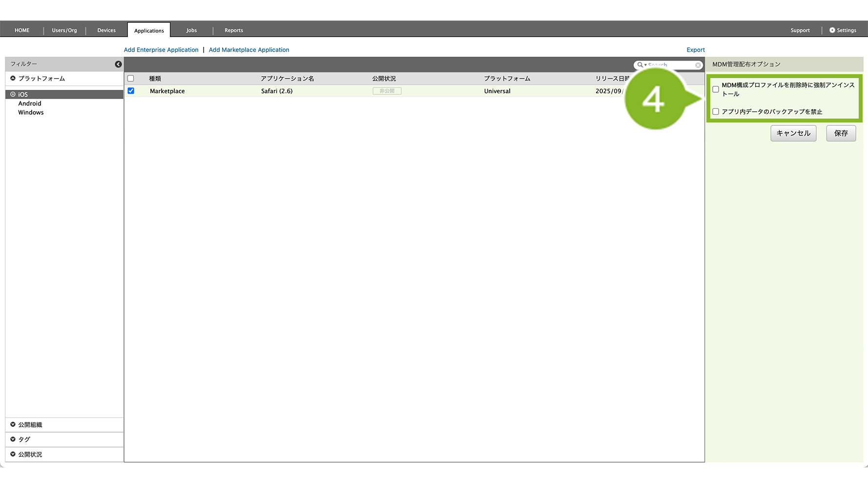Viewport: 868px width, 488px height.
Task: Enable MDM構成プロファイルを削除時に強制アンインストール checkbox
Action: [716, 89]
